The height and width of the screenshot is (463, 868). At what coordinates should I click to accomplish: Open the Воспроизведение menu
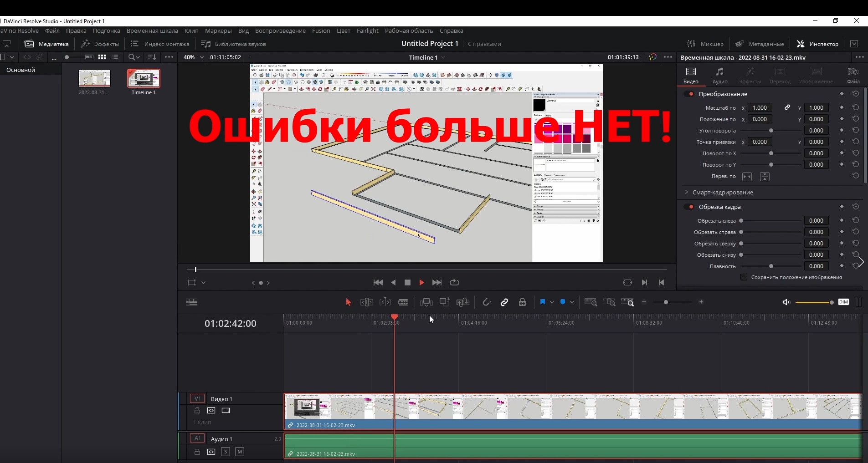280,31
